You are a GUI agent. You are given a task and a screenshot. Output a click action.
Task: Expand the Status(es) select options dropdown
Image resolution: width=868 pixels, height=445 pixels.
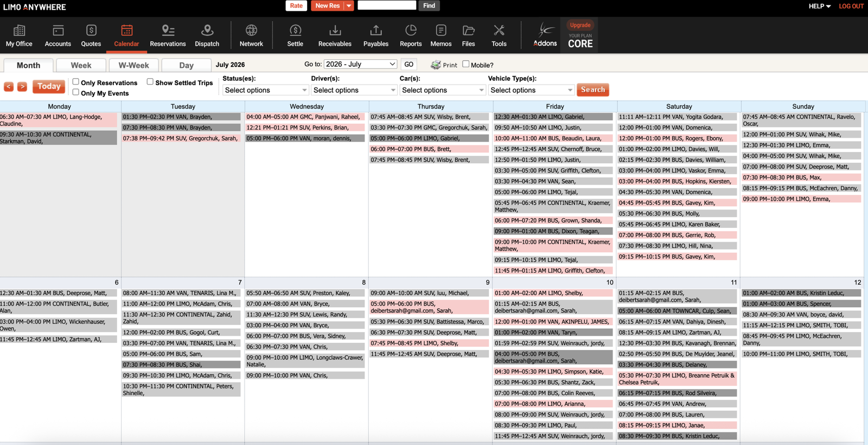(265, 90)
